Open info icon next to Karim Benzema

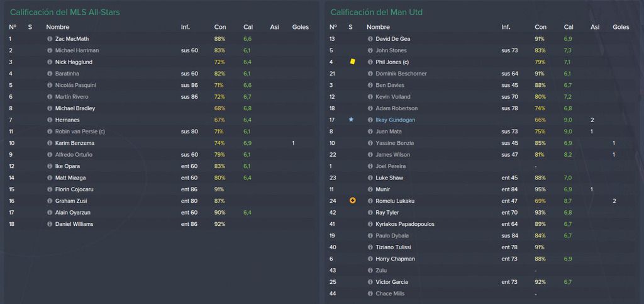[x=50, y=144]
